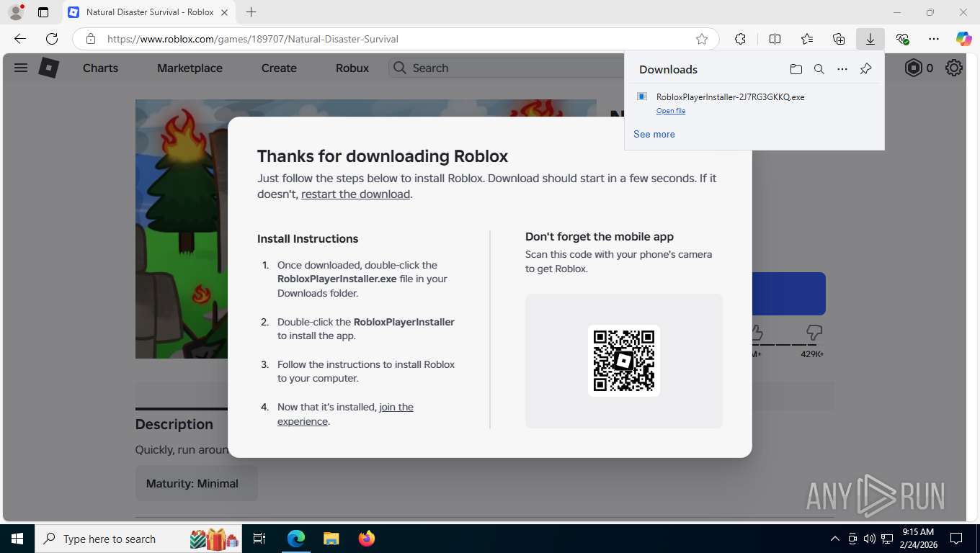
Task: Add this page to favorites star
Action: [x=702, y=39]
